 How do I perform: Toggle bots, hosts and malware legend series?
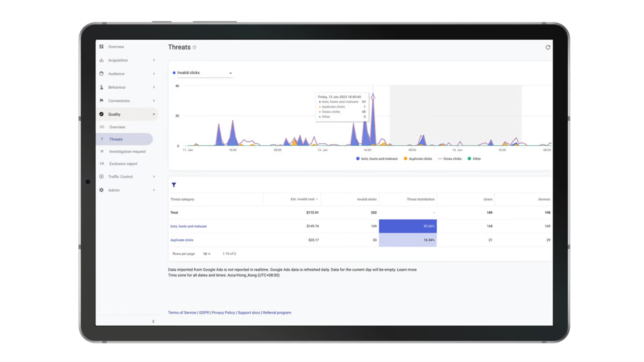(x=377, y=159)
